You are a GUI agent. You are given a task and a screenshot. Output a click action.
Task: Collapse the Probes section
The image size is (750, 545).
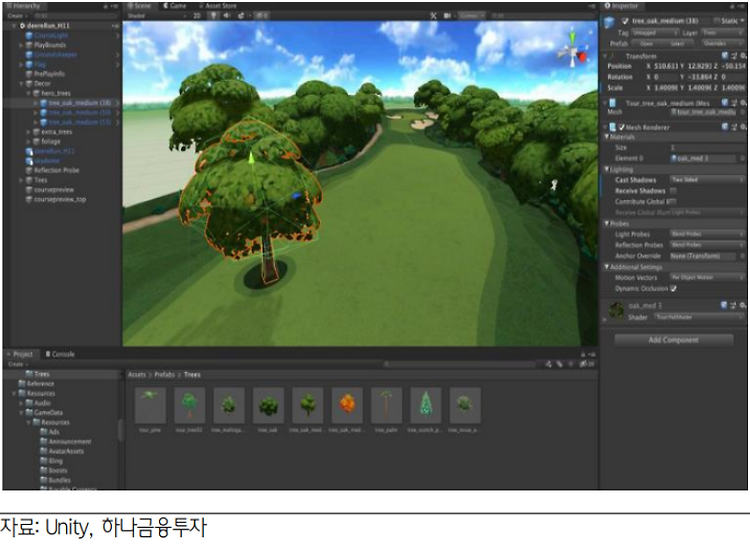[606, 223]
